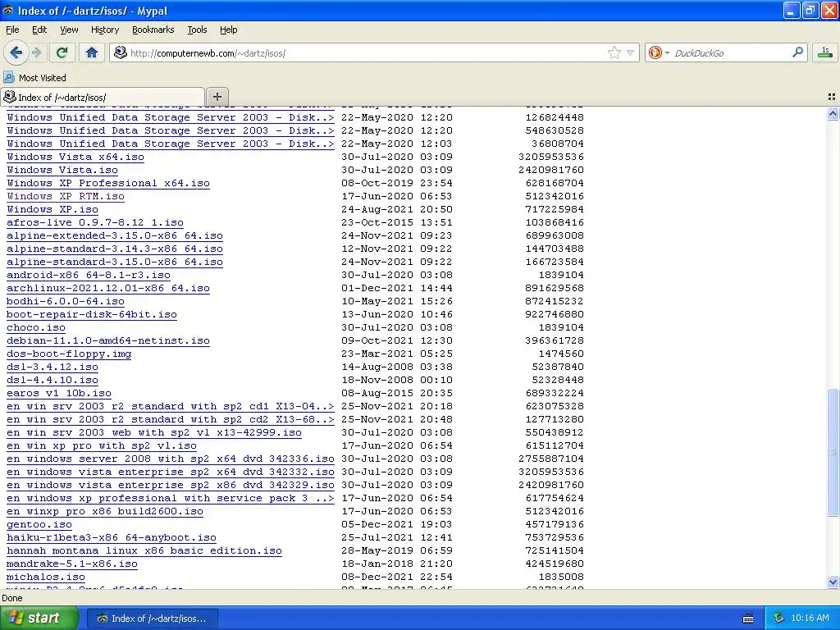
Task: Open afros-live 0.9.7-8.12 1.iso link
Action: click(95, 222)
